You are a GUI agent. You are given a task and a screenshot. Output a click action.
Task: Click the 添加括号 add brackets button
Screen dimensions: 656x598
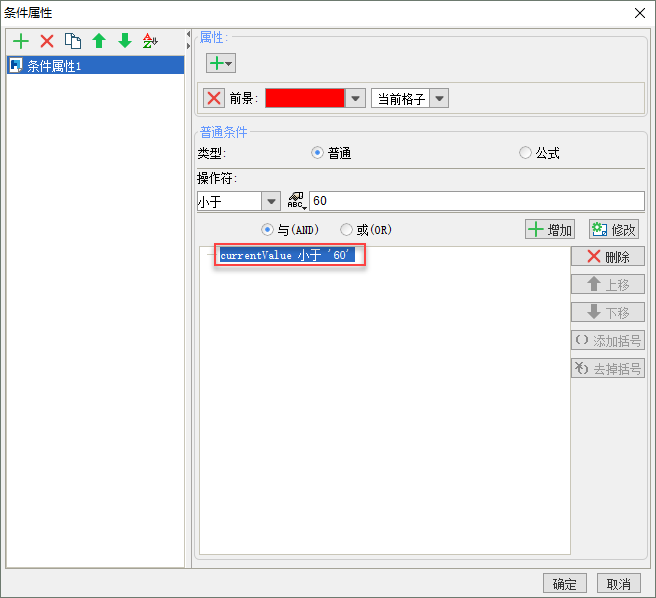tap(608, 341)
